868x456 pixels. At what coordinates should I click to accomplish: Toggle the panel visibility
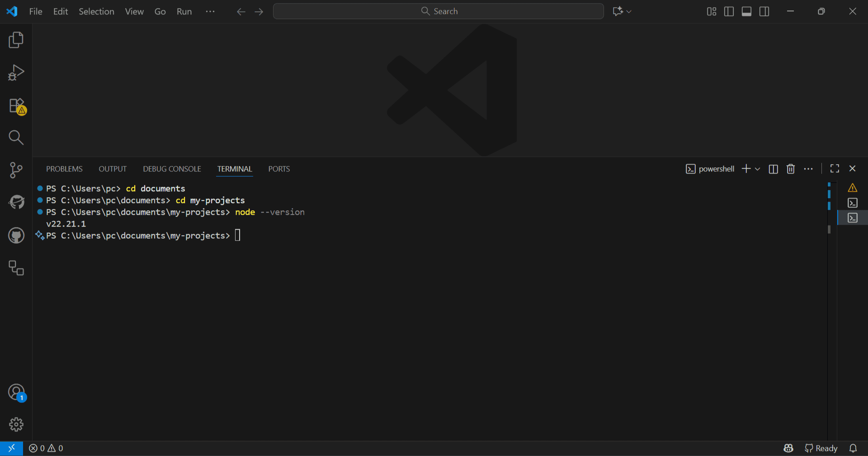tap(746, 11)
